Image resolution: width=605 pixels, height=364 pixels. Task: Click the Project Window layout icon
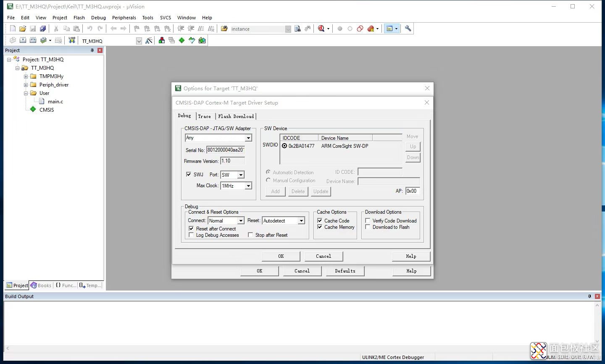(389, 29)
